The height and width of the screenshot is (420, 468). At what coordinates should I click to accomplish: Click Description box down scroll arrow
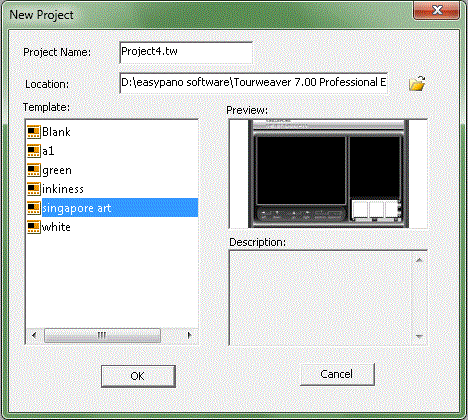pyautogui.click(x=419, y=336)
